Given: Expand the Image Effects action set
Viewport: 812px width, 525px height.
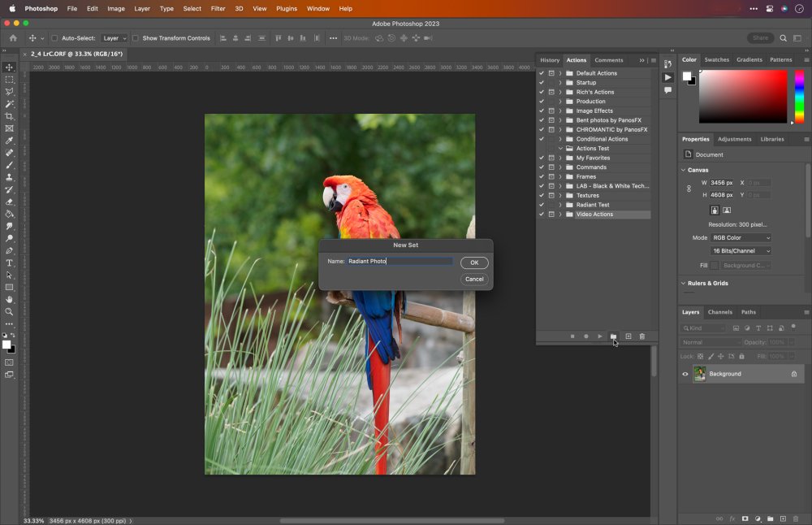Looking at the screenshot, I should pyautogui.click(x=560, y=111).
